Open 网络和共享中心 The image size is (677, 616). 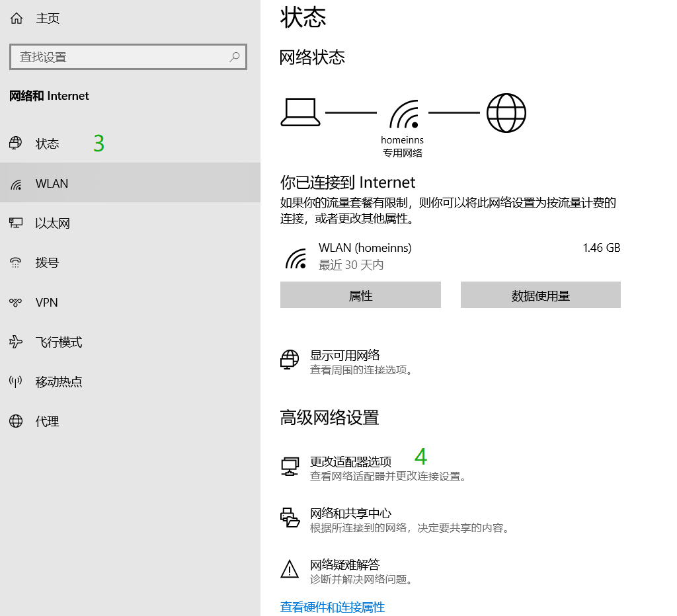[x=350, y=513]
